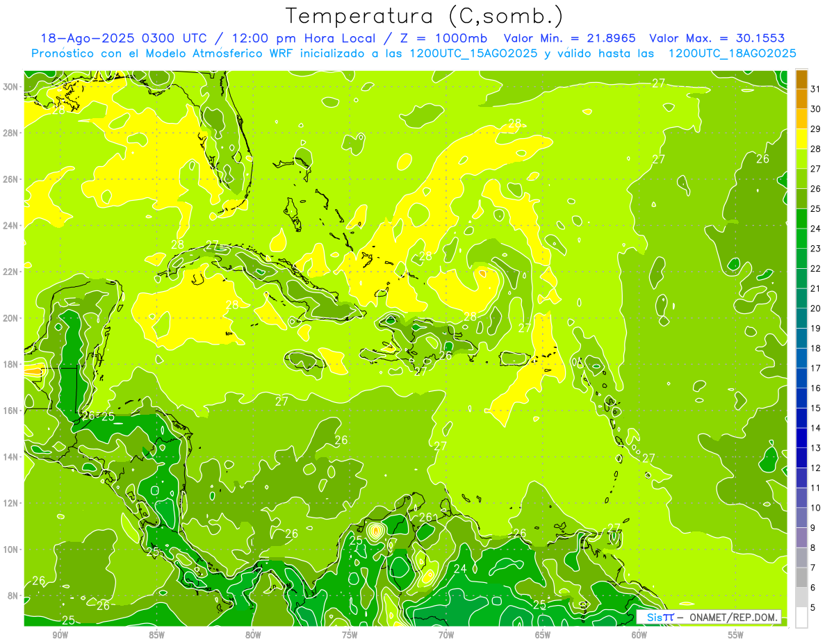Pick the teal legend swatch between 19 and 20

[x=801, y=318]
